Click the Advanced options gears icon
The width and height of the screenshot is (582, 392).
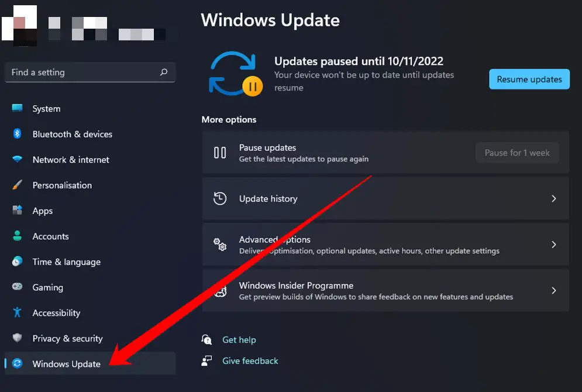click(x=220, y=244)
